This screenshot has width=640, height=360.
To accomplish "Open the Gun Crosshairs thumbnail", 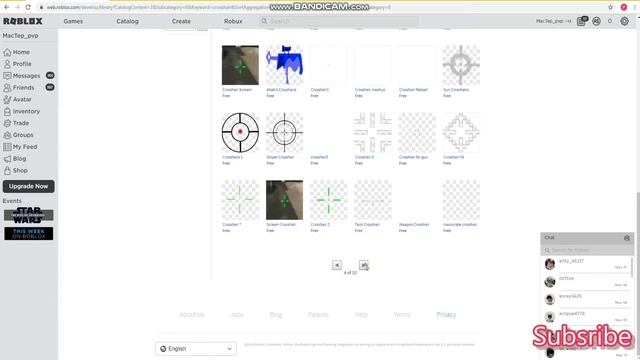I will [x=461, y=65].
